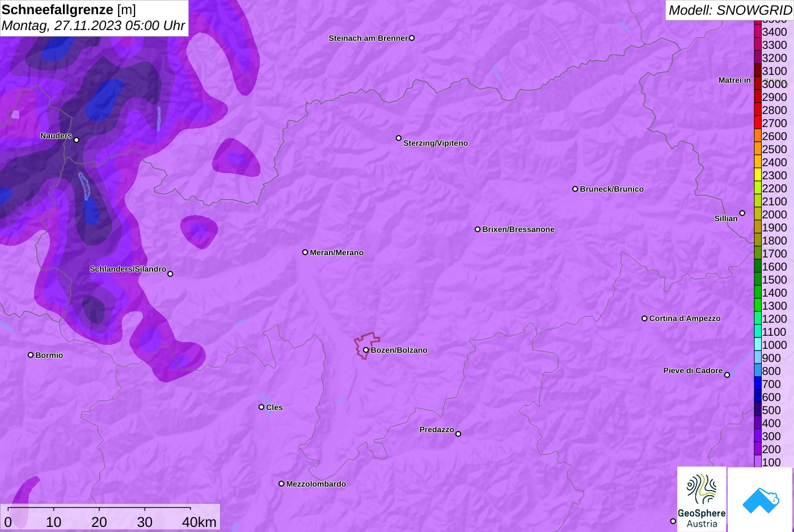The height and width of the screenshot is (532, 794).
Task: Select the Bormio marker circle
Action: click(x=31, y=354)
